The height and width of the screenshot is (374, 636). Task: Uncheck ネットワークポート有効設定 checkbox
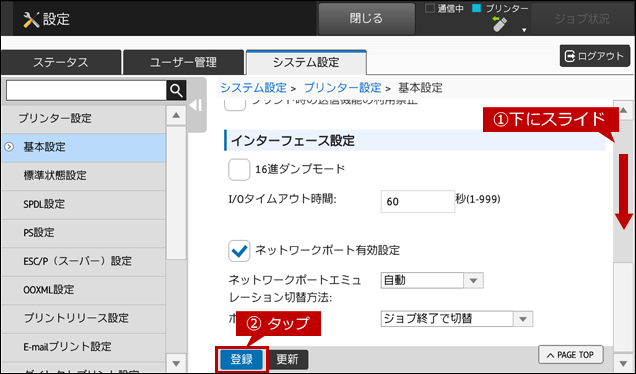coord(239,250)
